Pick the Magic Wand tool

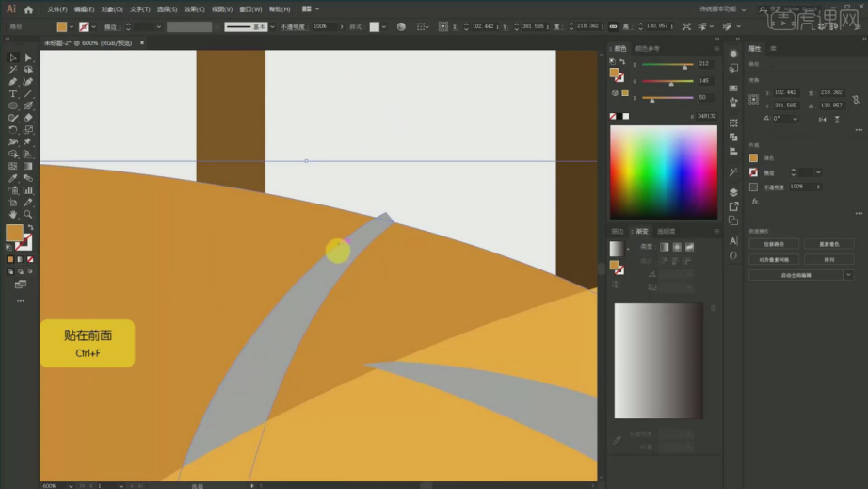coord(13,70)
